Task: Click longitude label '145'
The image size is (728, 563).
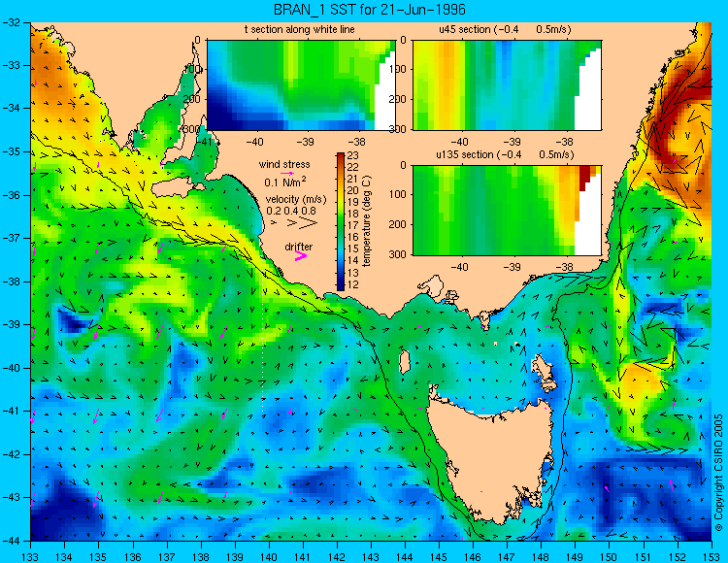Action: [x=439, y=557]
